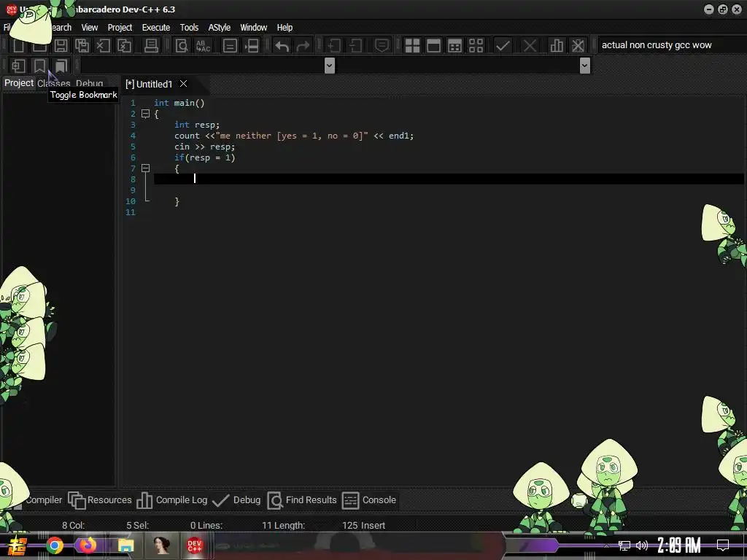Click the 'Insert' mode status bar entry
The width and height of the screenshot is (747, 560).
click(373, 525)
